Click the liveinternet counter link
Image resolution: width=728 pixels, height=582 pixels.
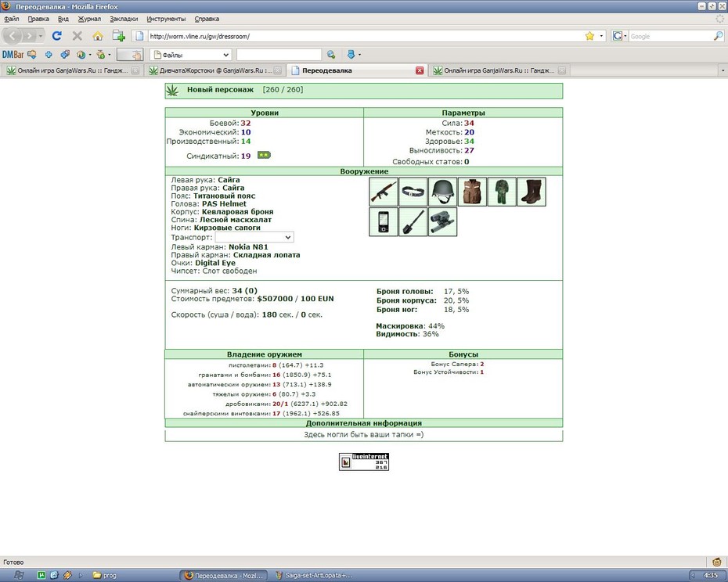(364, 462)
